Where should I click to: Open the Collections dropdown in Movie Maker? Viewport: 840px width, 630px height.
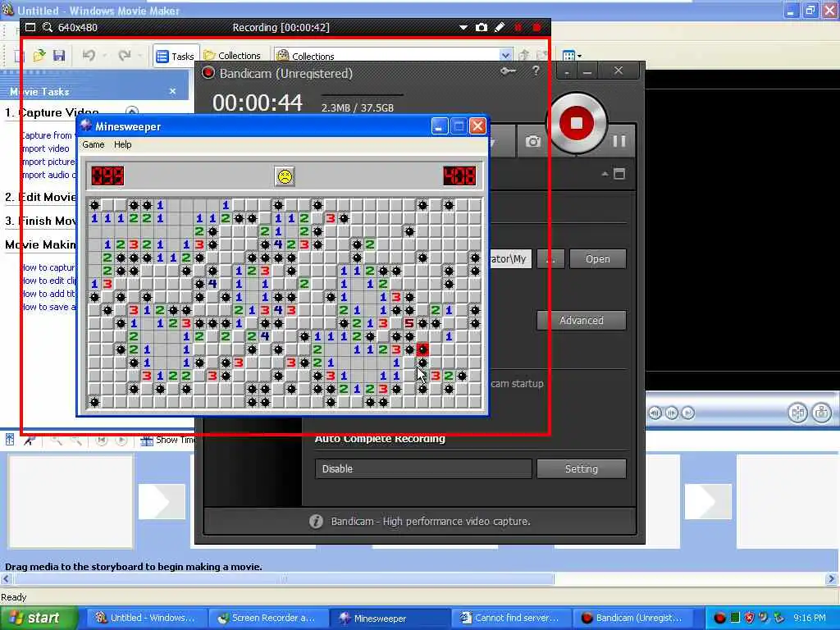(505, 56)
